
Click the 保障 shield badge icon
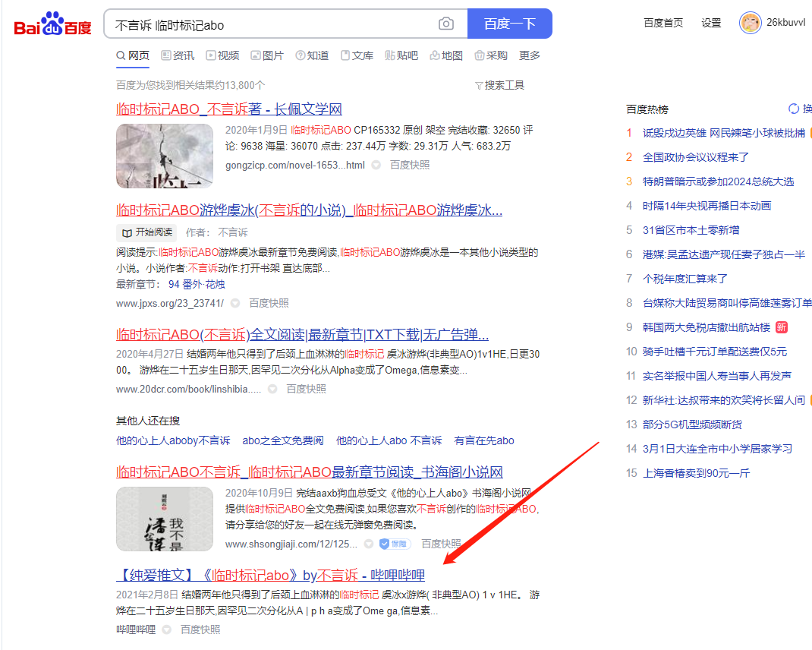395,544
